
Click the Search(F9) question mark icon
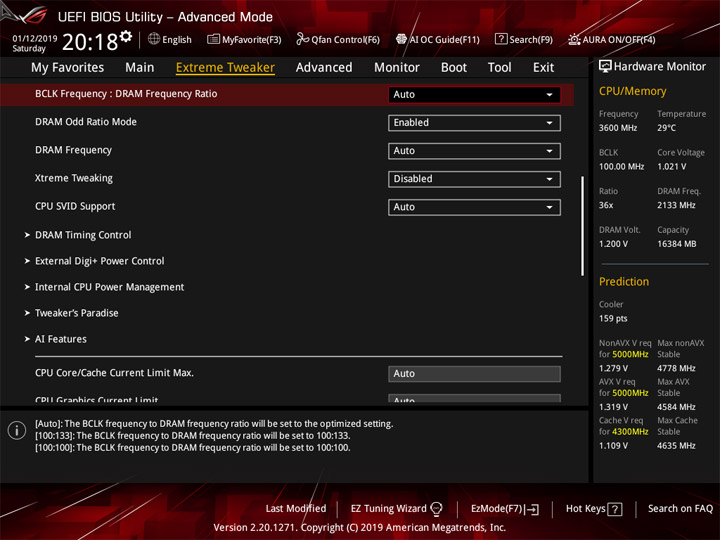pos(501,39)
